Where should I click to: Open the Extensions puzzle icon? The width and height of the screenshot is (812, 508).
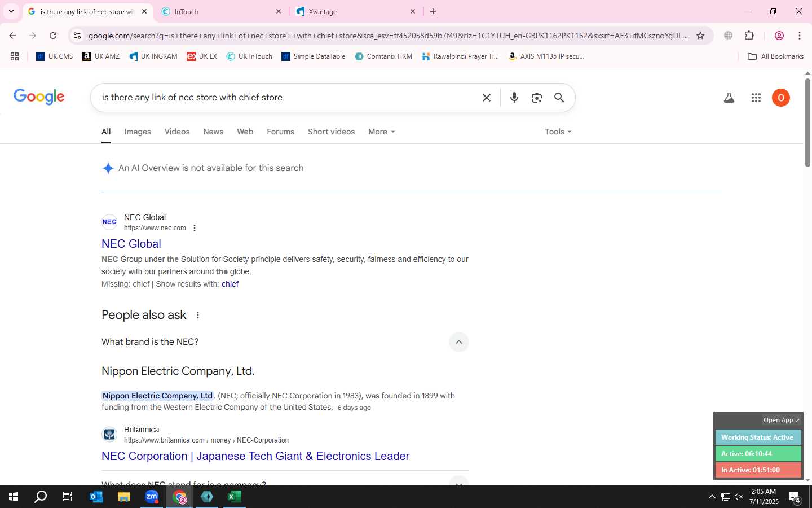pos(749,36)
